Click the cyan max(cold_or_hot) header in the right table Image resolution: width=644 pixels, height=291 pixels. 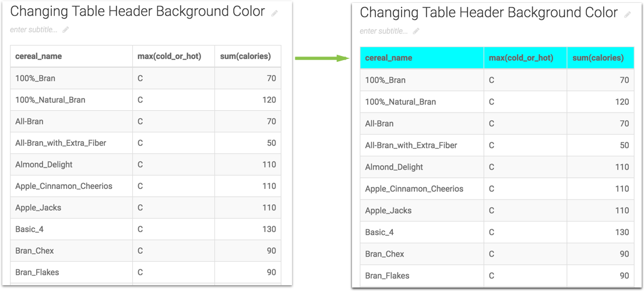coord(521,58)
